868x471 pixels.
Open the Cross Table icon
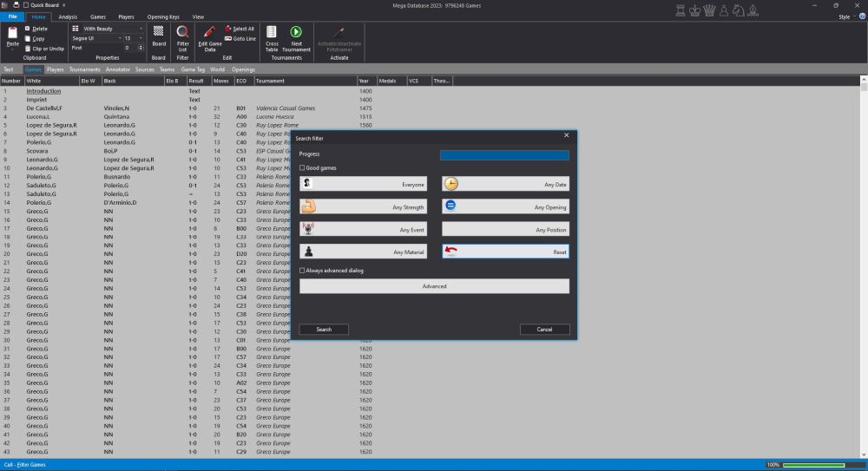click(272, 32)
